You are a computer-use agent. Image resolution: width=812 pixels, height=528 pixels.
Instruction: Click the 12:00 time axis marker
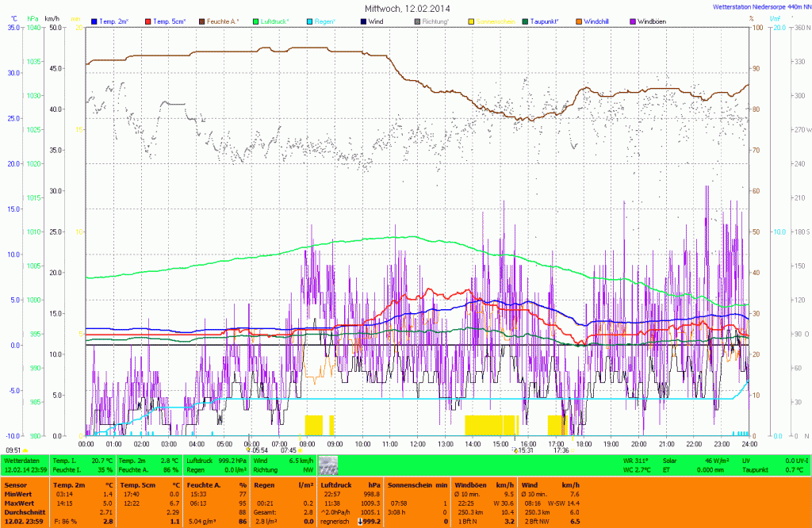click(x=418, y=443)
